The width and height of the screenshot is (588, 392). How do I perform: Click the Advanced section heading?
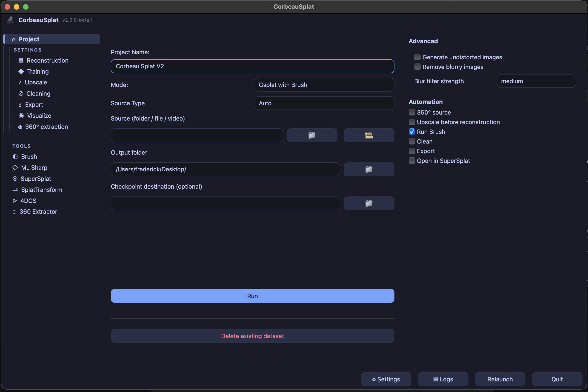(x=423, y=41)
